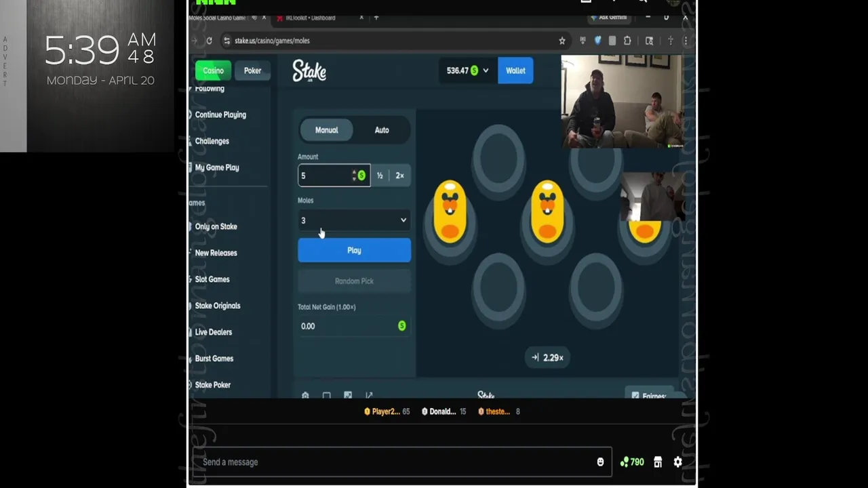Bookmark this page with the star icon

tap(562, 41)
